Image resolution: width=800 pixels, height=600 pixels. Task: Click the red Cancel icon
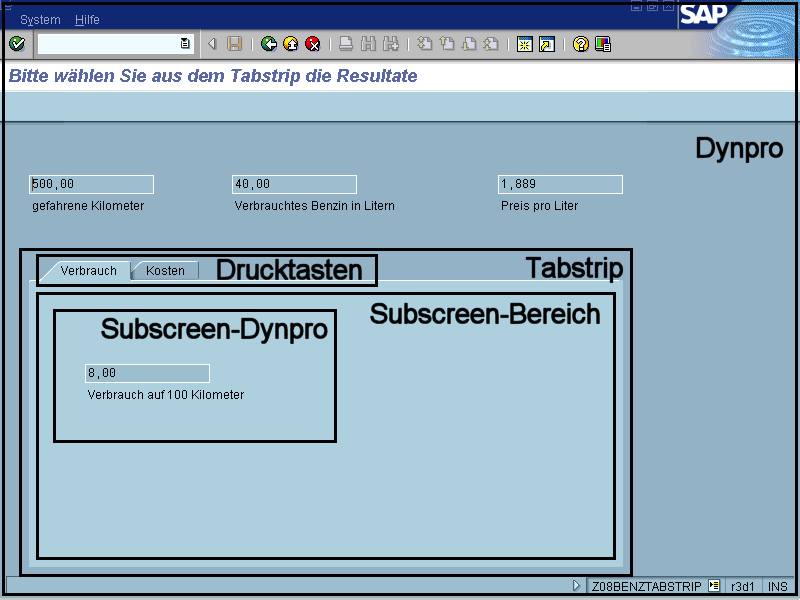pos(313,43)
